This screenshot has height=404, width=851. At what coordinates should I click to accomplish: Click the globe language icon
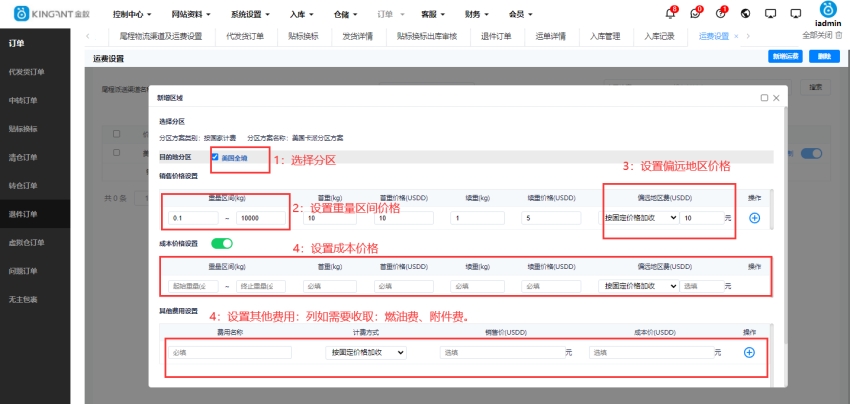click(746, 14)
